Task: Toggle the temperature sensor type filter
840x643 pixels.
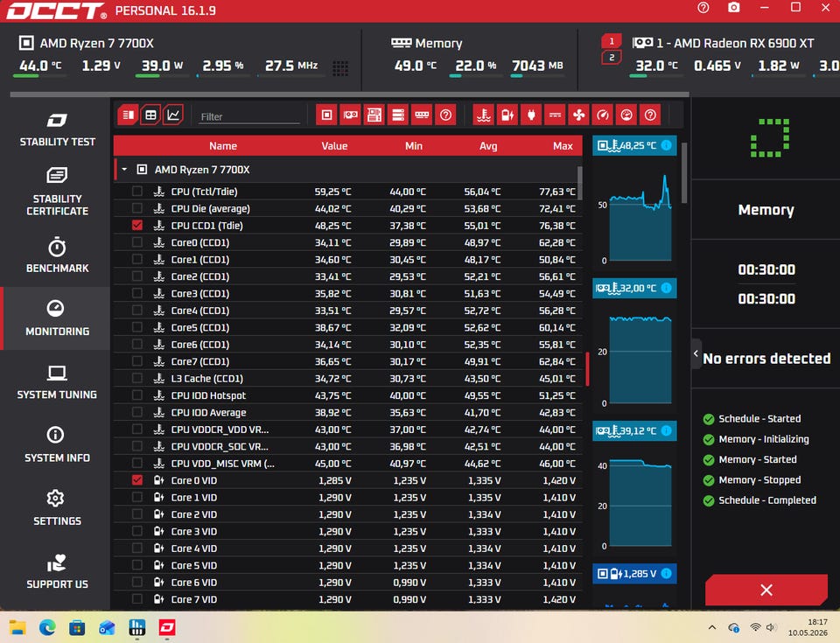Action: [x=484, y=115]
